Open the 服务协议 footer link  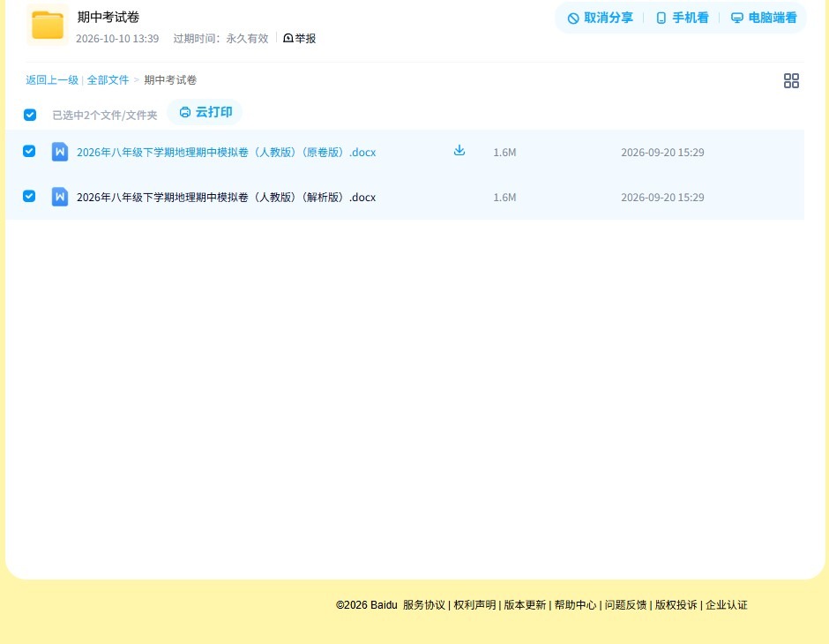[x=424, y=605]
